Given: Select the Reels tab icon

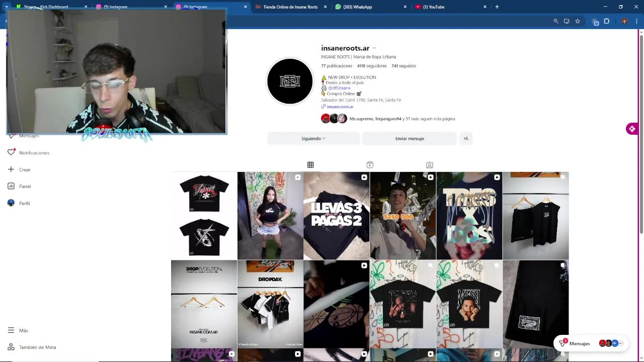Looking at the screenshot, I should coord(370,165).
